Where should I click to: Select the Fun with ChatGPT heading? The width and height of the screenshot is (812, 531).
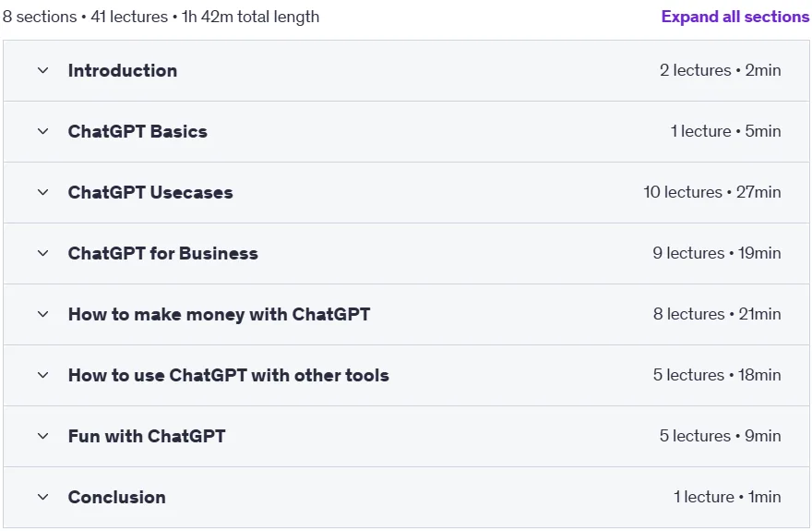[x=147, y=436]
